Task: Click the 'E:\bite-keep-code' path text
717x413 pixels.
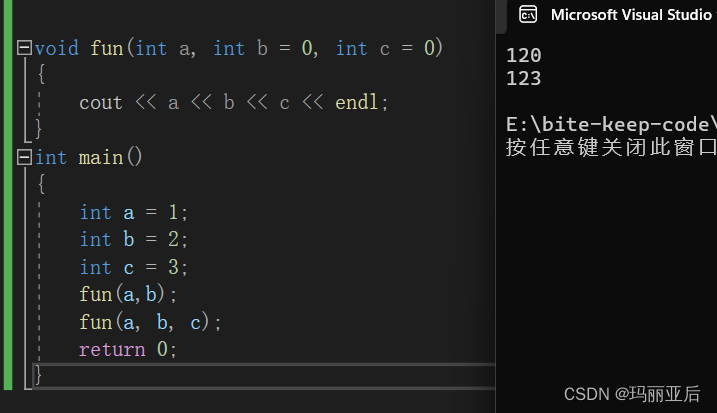Action: coord(611,124)
